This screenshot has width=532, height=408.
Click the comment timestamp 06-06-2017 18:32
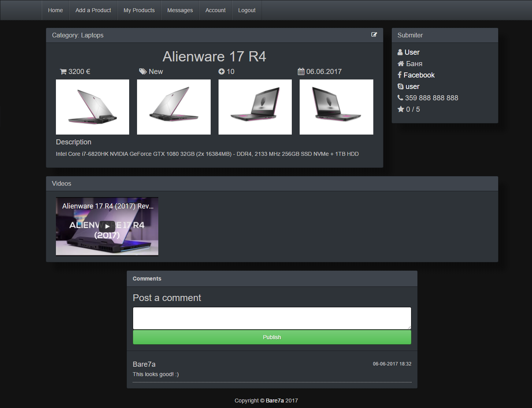click(x=392, y=364)
